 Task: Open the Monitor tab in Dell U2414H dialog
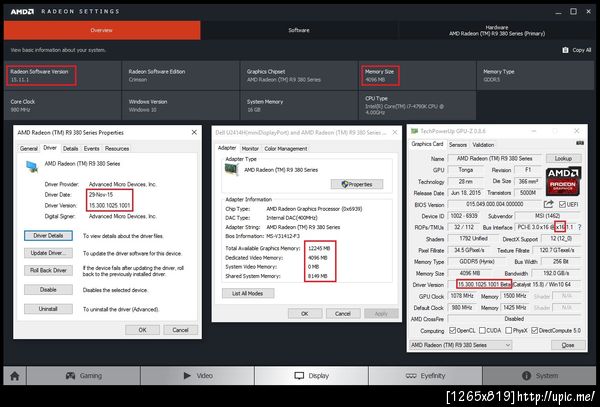point(250,148)
